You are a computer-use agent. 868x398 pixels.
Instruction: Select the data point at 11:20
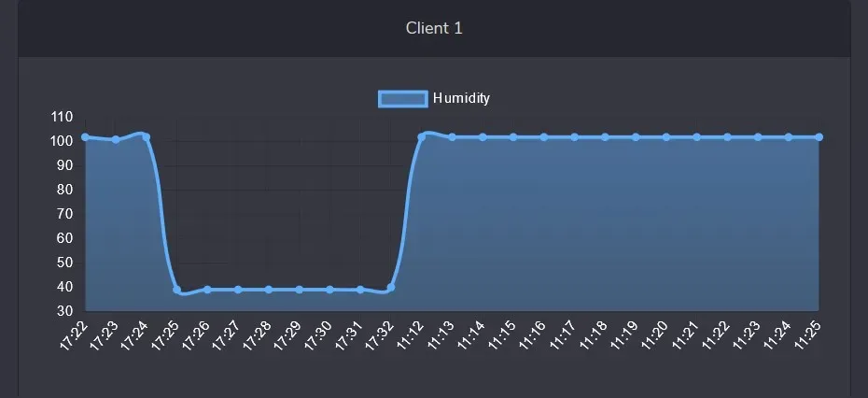(x=666, y=137)
